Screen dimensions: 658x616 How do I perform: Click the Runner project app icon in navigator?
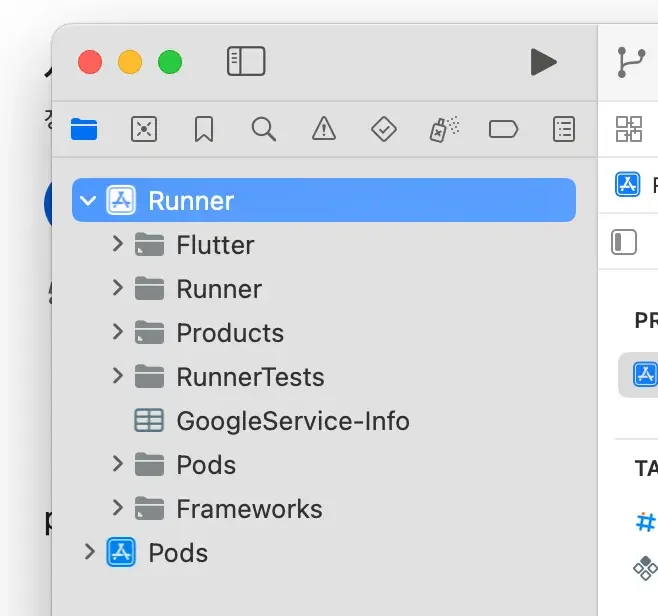(x=121, y=200)
